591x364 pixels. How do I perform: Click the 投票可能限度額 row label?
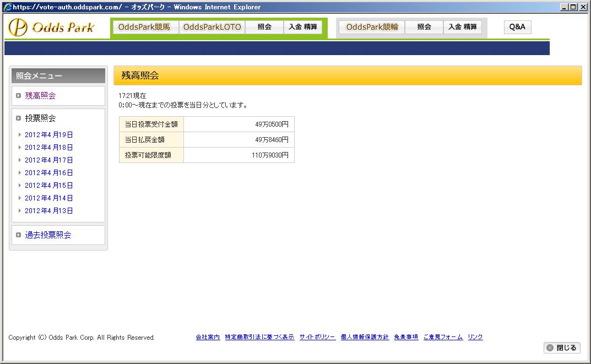coord(151,155)
